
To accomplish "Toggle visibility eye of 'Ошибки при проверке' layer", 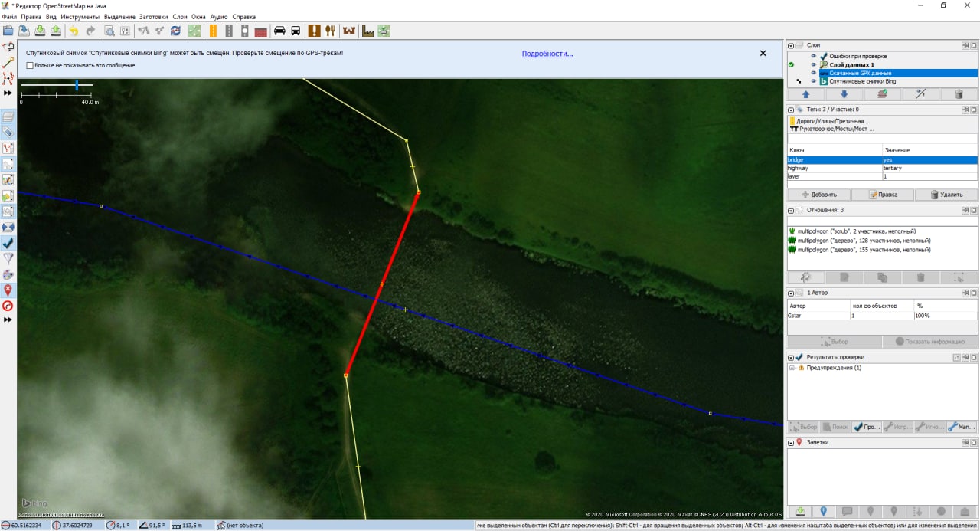I will click(814, 56).
